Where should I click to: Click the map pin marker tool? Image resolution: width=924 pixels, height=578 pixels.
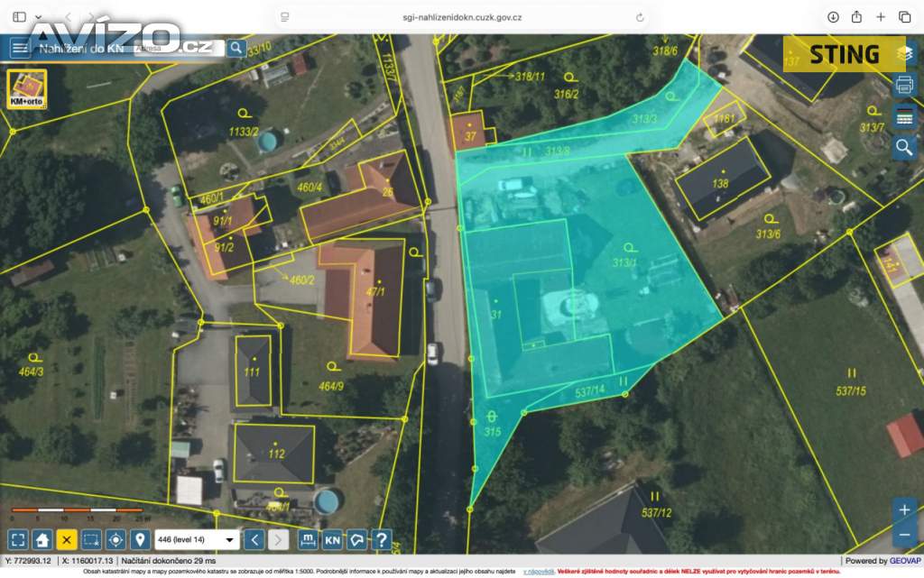140,539
